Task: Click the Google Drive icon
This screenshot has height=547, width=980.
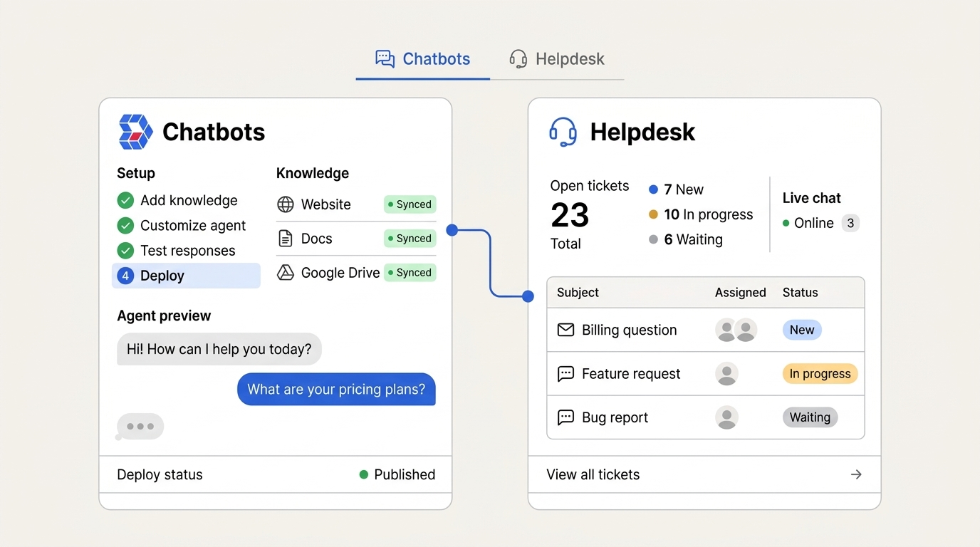Action: pos(286,273)
